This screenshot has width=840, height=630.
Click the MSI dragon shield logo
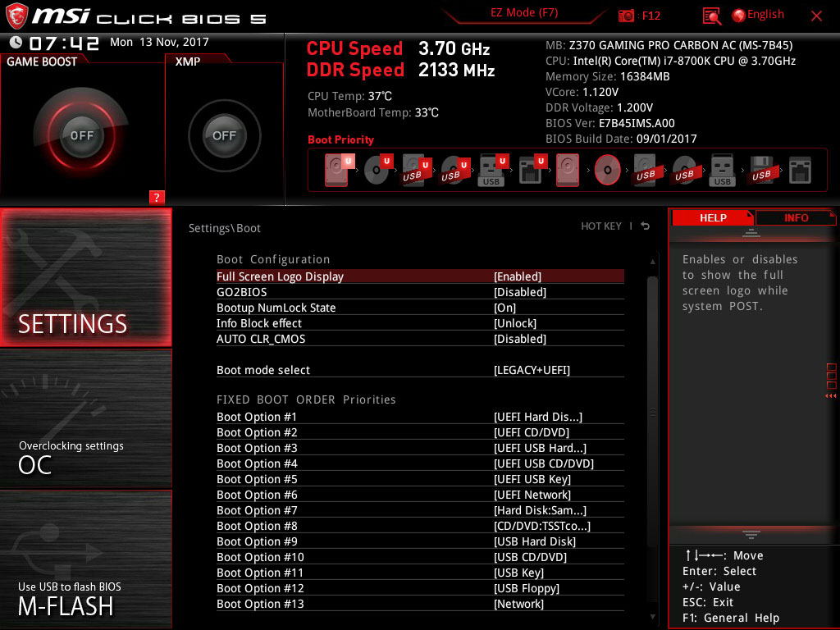point(16,16)
